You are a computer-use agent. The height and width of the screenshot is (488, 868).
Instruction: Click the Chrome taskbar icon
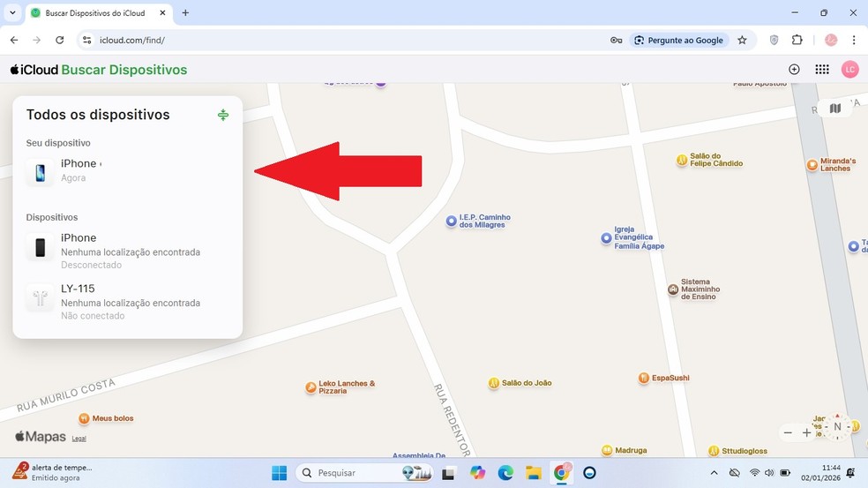(562, 472)
